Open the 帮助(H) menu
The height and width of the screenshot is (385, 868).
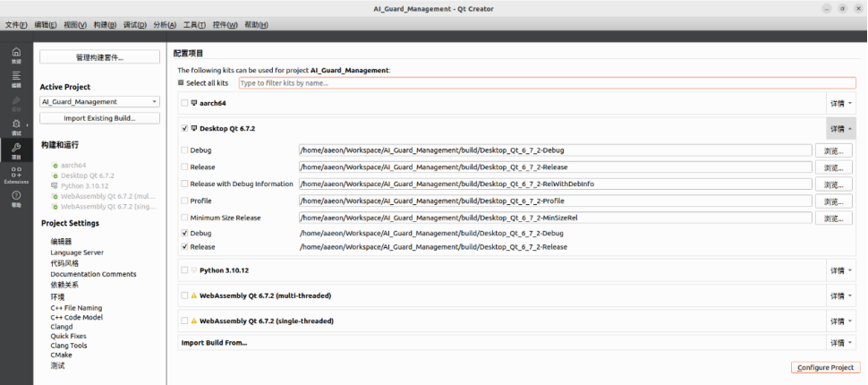coord(256,25)
